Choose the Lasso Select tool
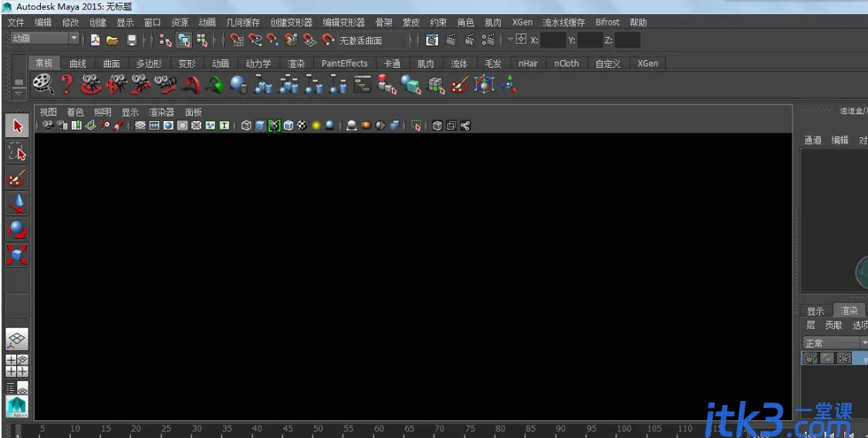This screenshot has width=868, height=438. (17, 152)
